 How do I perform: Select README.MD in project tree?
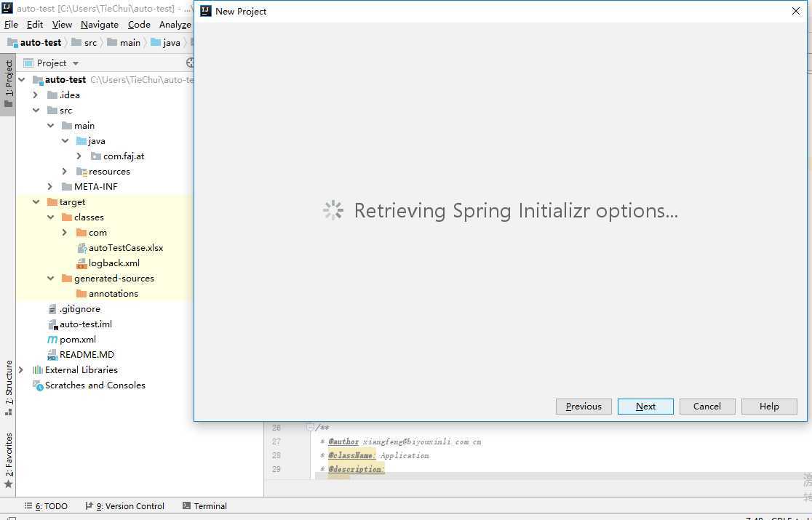pyautogui.click(x=87, y=355)
